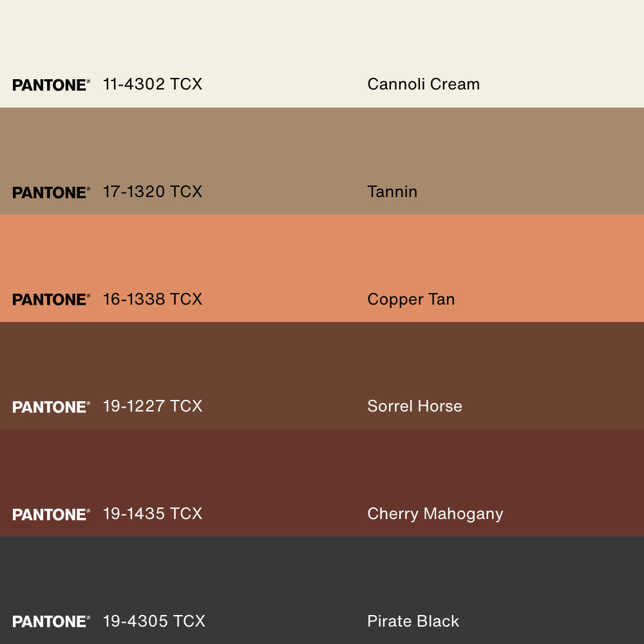Click the 11-4302 TCX color code

pyautogui.click(x=153, y=84)
